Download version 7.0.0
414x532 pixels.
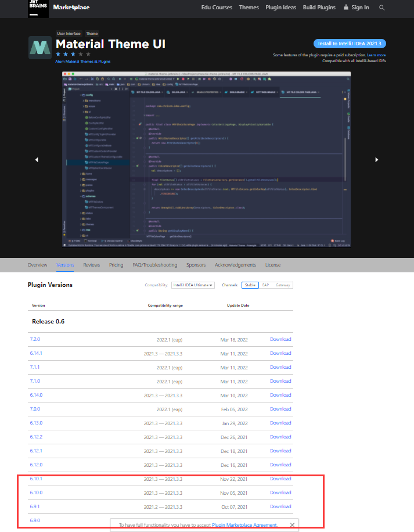click(280, 409)
